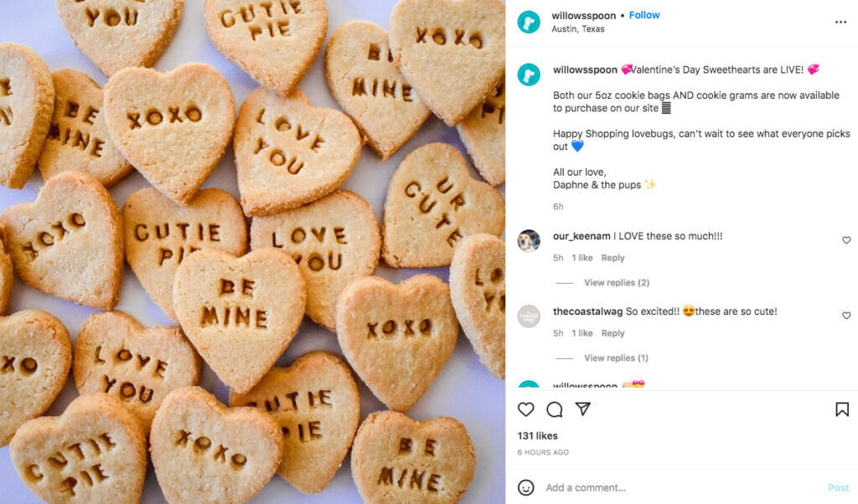Share the post via the paper plane icon
The width and height of the screenshot is (858, 504).
[x=581, y=409]
